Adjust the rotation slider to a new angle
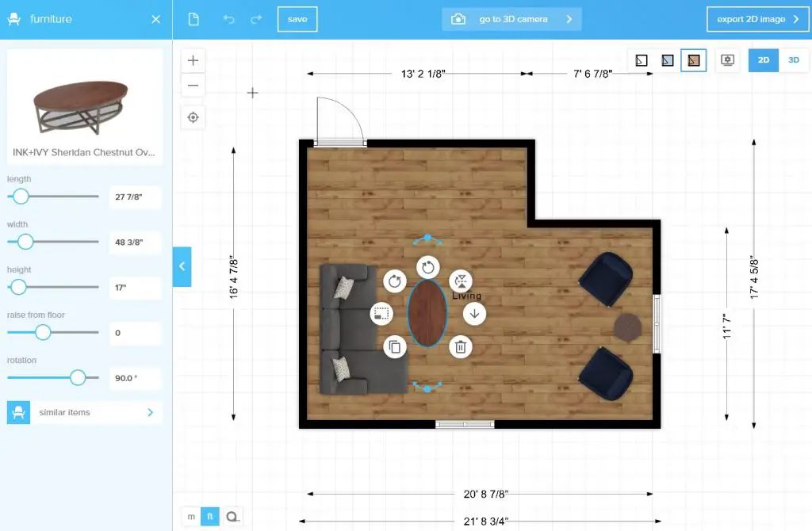812x531 pixels. click(x=77, y=378)
